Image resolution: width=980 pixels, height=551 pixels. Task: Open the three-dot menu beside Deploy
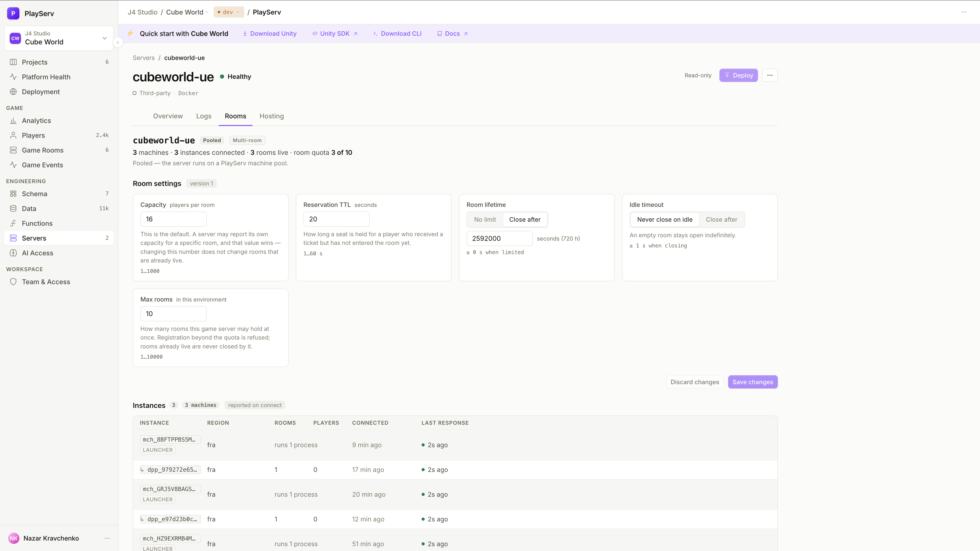tap(770, 75)
